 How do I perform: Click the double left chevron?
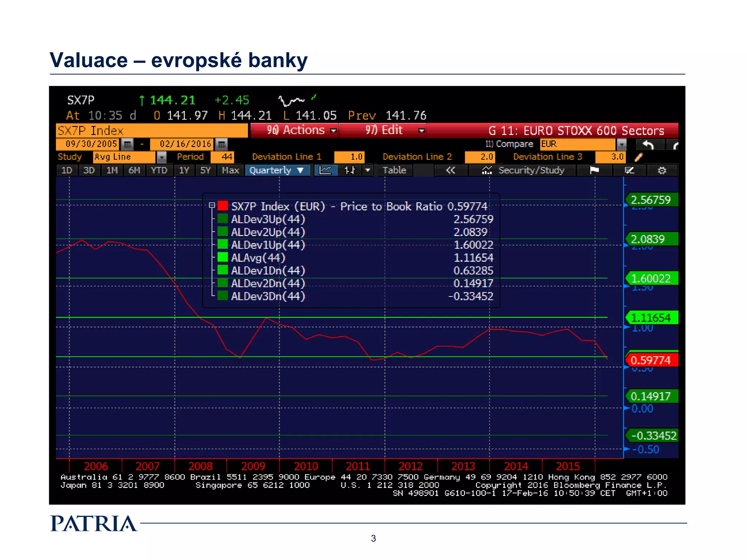click(x=450, y=170)
